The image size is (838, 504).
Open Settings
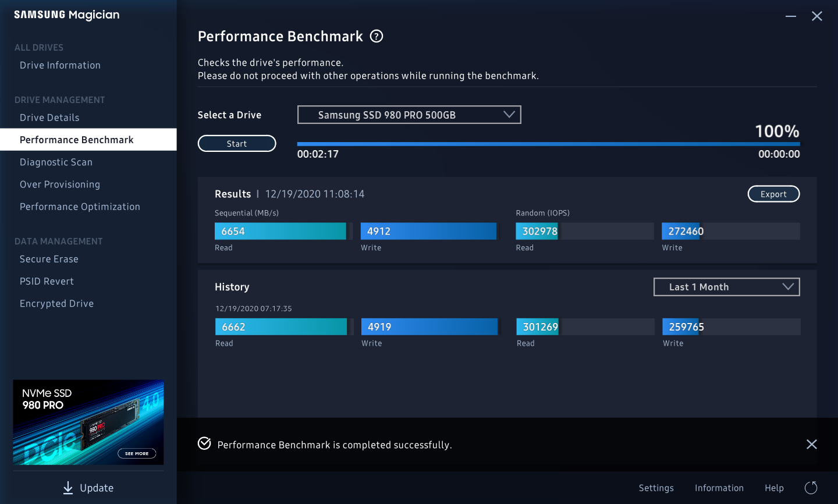pos(656,488)
